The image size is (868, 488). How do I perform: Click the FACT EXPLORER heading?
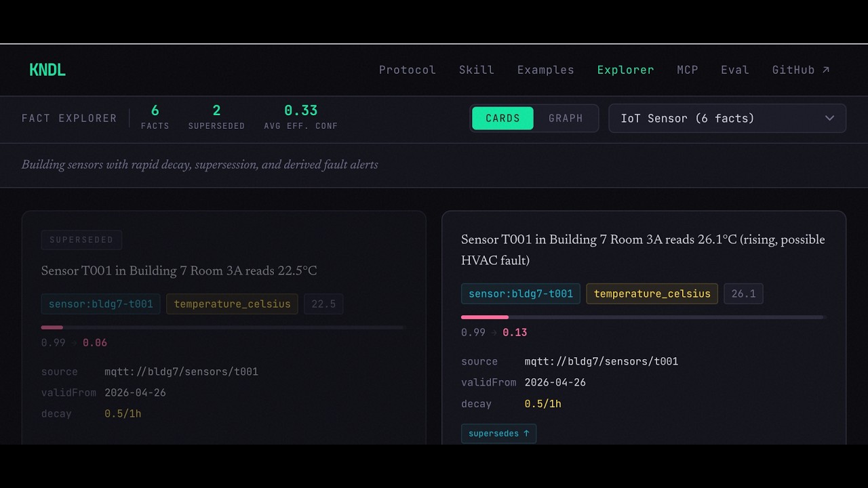click(69, 118)
